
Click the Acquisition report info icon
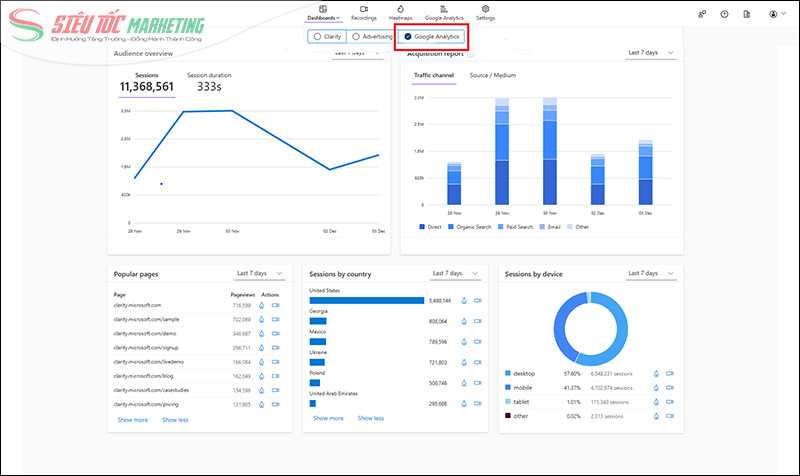[470, 54]
